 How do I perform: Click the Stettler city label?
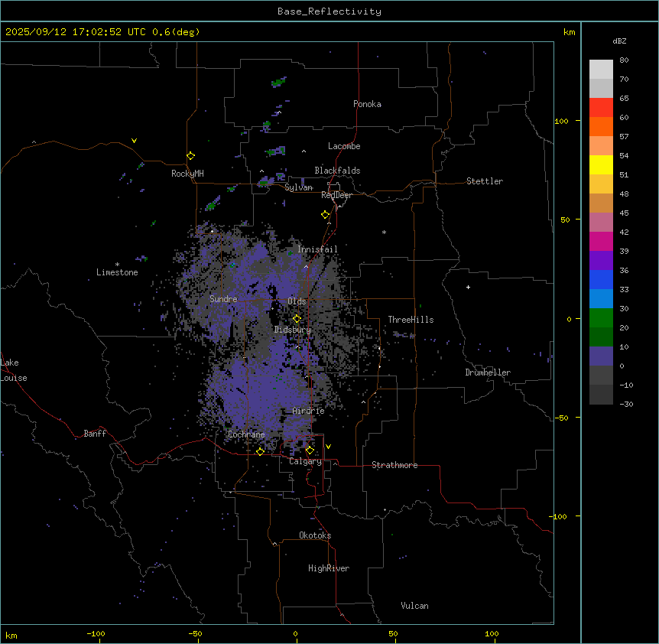tap(485, 181)
